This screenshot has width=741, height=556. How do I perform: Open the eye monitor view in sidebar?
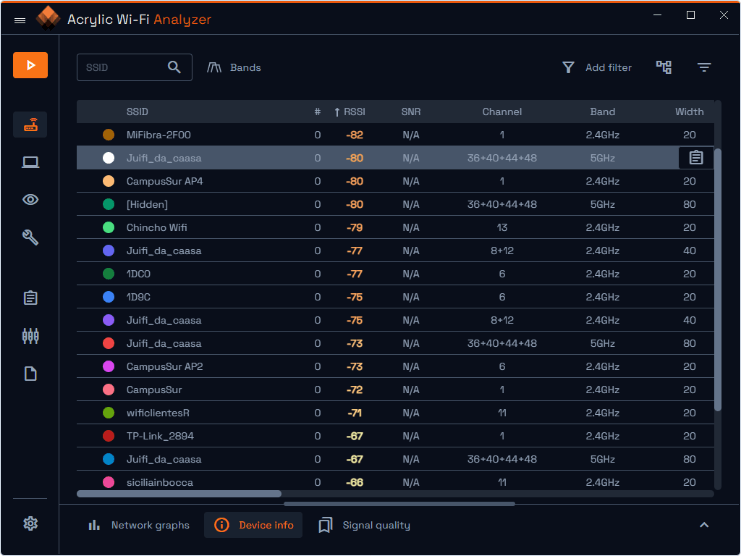pyautogui.click(x=30, y=199)
